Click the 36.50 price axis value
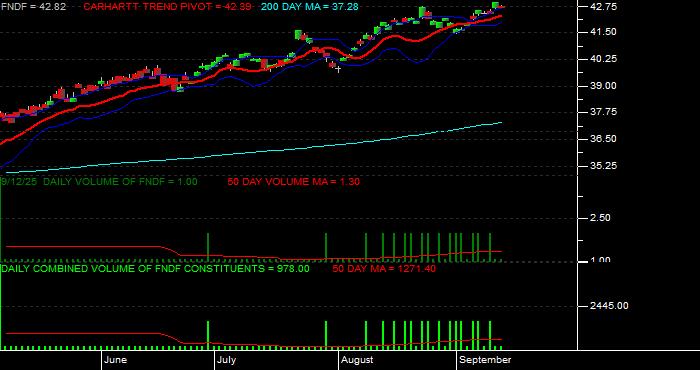This screenshot has height=370, width=700. pyautogui.click(x=604, y=139)
